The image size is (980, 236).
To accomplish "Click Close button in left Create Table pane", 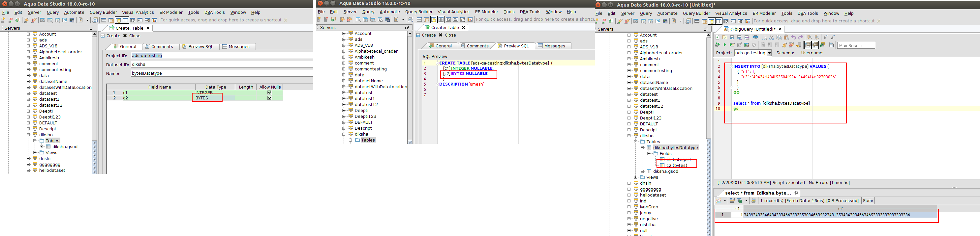I will (132, 36).
